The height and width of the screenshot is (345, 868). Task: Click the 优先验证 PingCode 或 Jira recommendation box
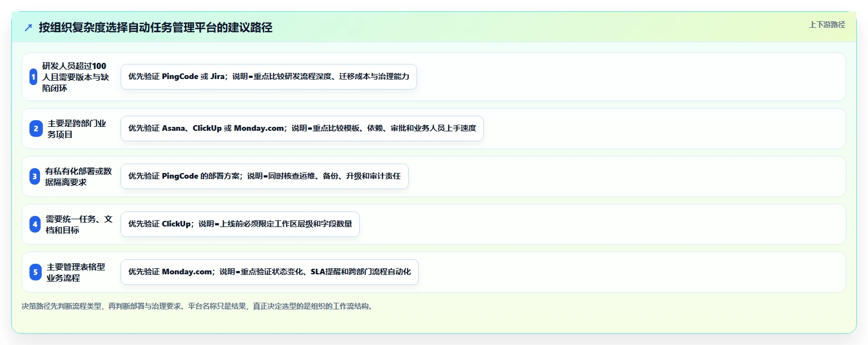point(269,77)
